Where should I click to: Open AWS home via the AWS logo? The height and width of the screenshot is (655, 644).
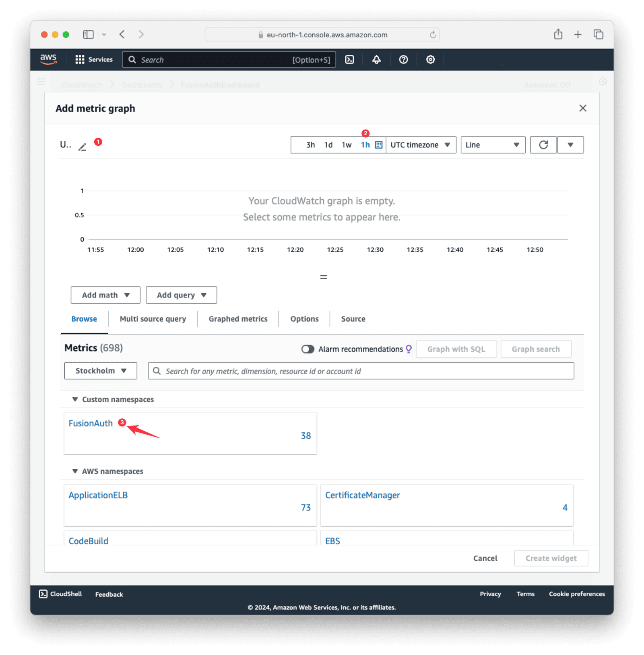[48, 59]
